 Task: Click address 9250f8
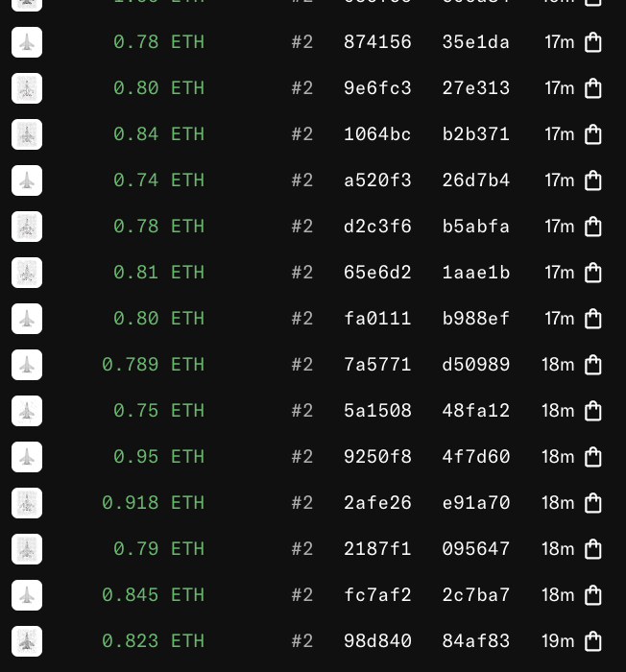click(377, 457)
